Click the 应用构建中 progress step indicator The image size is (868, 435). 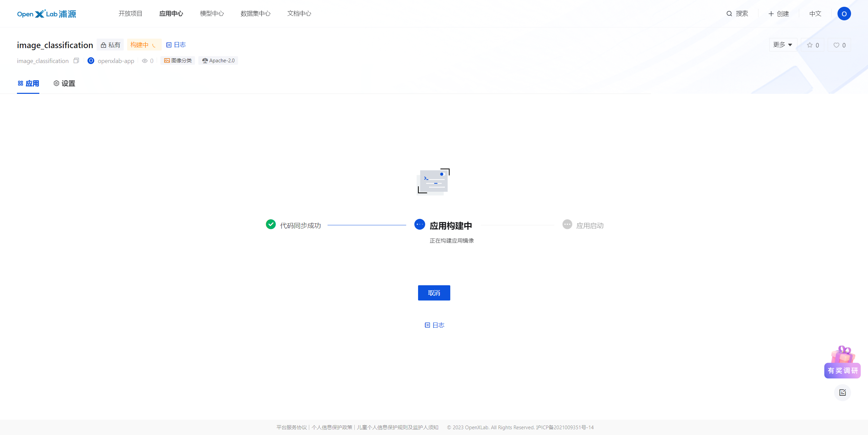click(x=419, y=224)
